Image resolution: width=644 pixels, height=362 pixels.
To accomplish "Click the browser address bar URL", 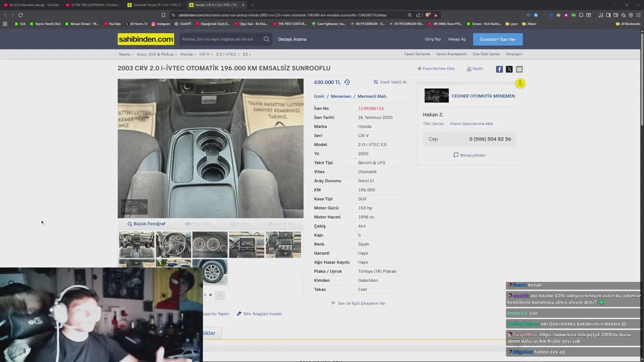I will coord(283,15).
